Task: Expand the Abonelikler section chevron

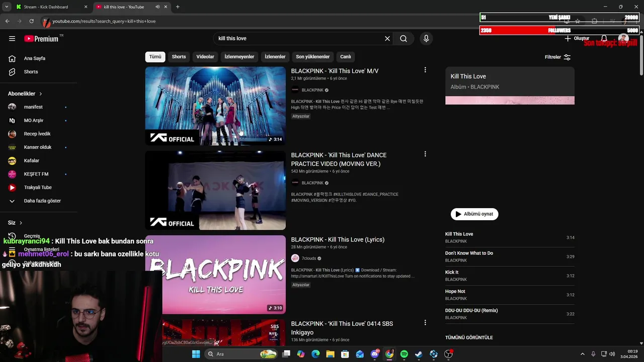Action: point(41,94)
